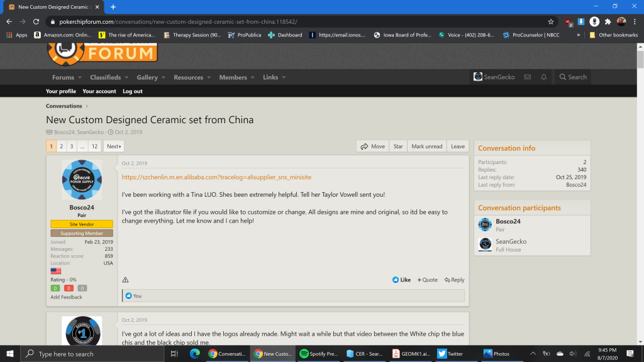Open Chrome extensions puzzle icon
This screenshot has height=362, width=644.
pos(608,21)
